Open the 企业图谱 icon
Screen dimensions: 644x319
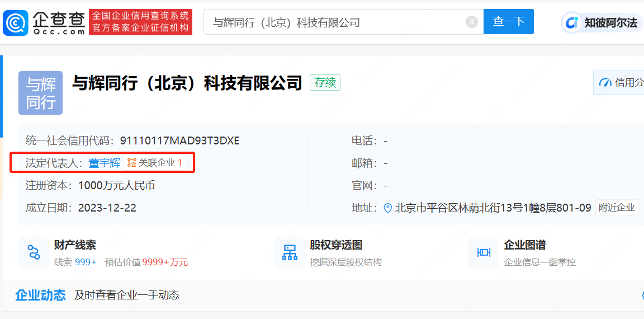point(484,252)
